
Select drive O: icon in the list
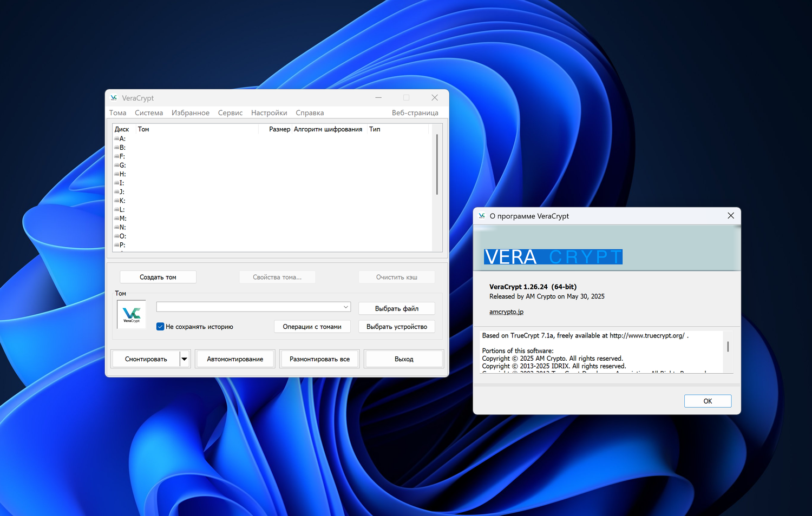[116, 236]
